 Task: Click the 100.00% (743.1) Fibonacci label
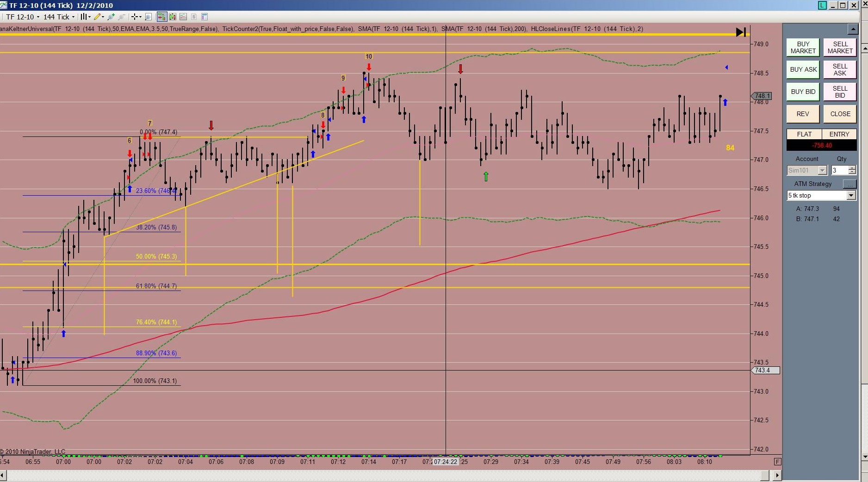(155, 381)
